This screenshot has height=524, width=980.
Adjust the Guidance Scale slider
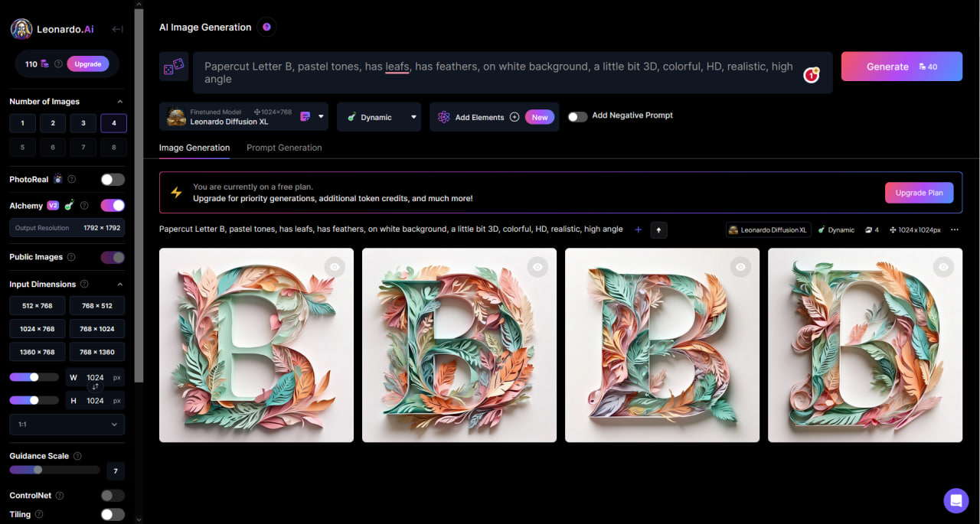[38, 470]
